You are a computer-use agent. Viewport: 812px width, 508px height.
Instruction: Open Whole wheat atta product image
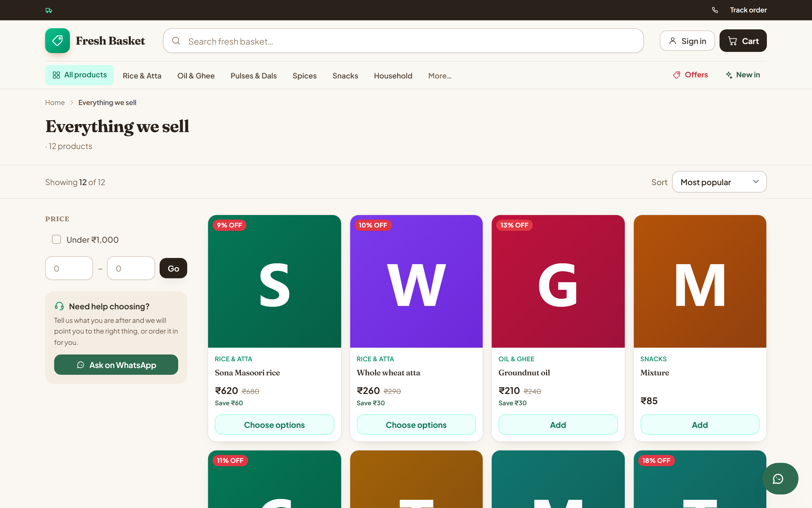[x=416, y=281]
